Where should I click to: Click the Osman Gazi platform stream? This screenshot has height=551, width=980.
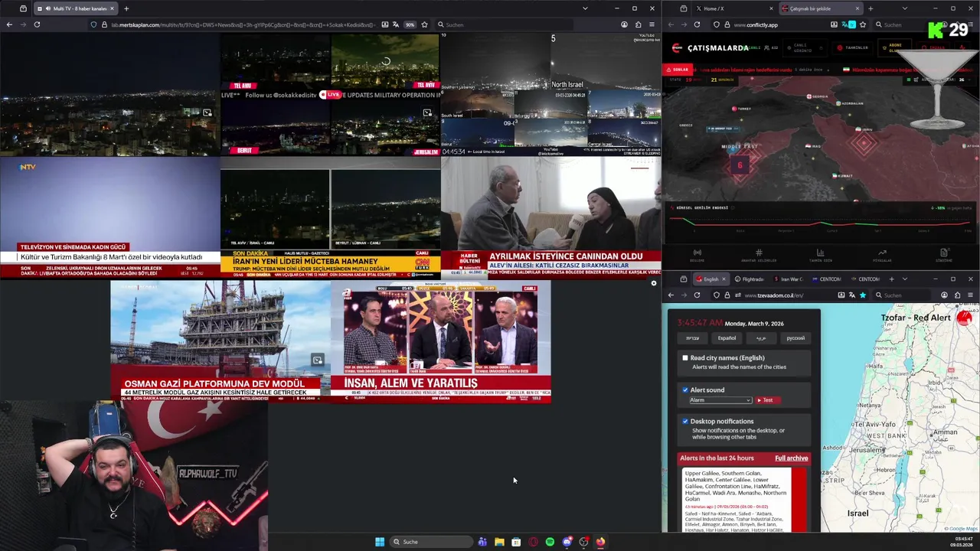tap(220, 341)
